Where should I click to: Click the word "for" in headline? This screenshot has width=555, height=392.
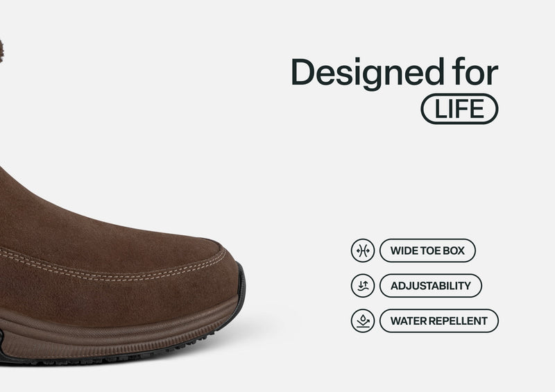(x=475, y=72)
